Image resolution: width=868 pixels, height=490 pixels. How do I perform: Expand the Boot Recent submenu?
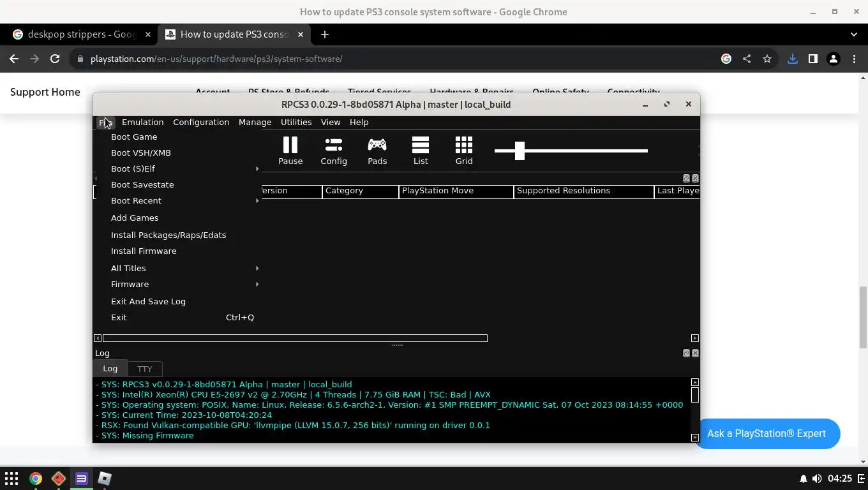pyautogui.click(x=177, y=200)
